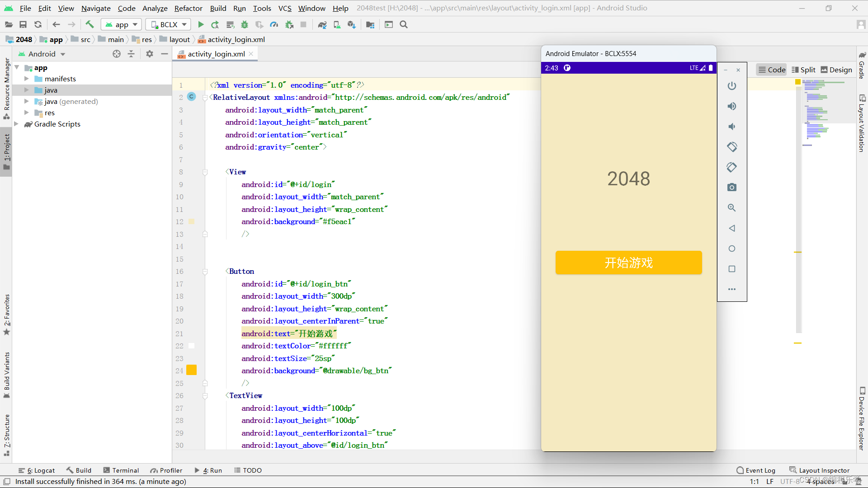The height and width of the screenshot is (488, 868).
Task: Sync project with Gradle files
Action: pos(322,24)
